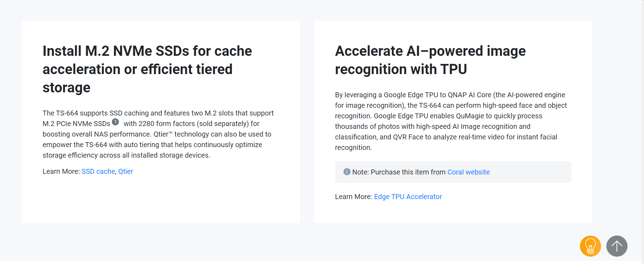Click the gray back-to-top arrow button
The width and height of the screenshot is (644, 264).
tap(617, 246)
